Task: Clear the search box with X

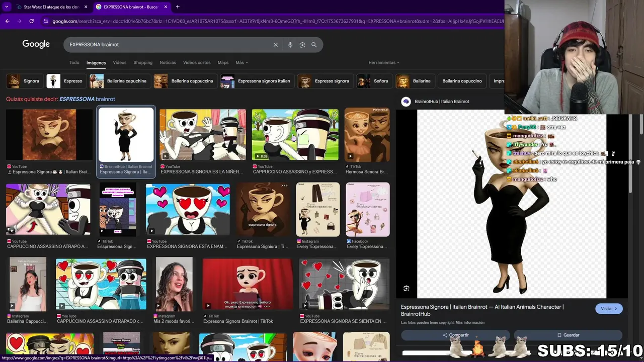Action: (275, 45)
